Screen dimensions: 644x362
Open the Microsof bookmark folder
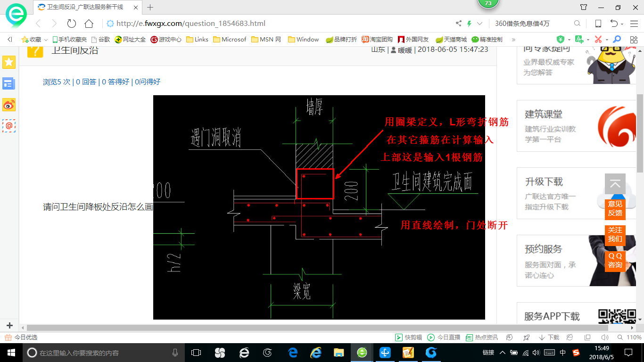230,40
